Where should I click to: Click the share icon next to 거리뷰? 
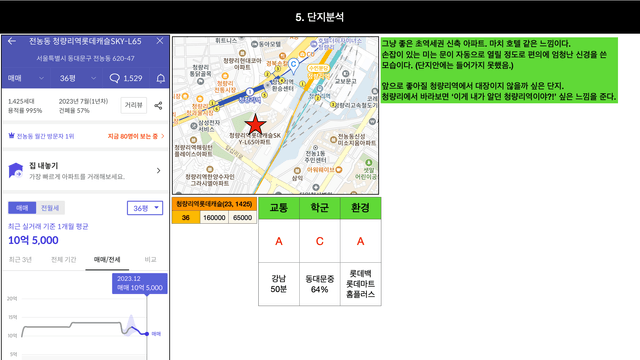click(x=158, y=106)
